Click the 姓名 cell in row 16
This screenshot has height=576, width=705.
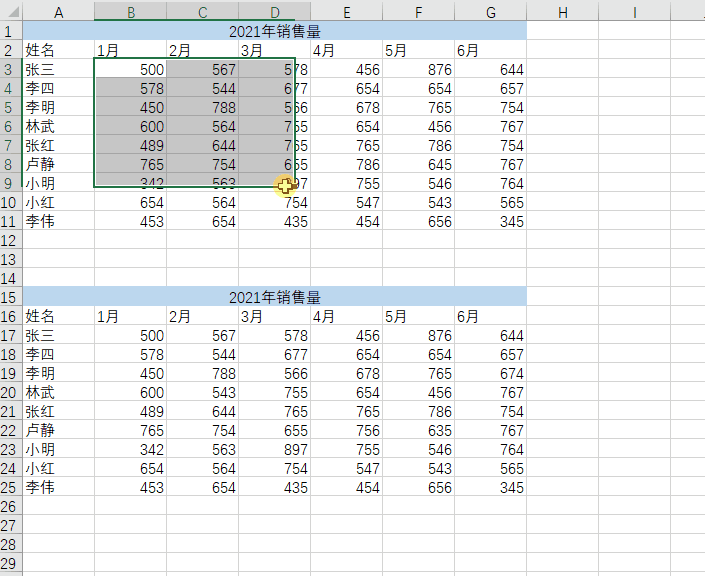coord(58,316)
